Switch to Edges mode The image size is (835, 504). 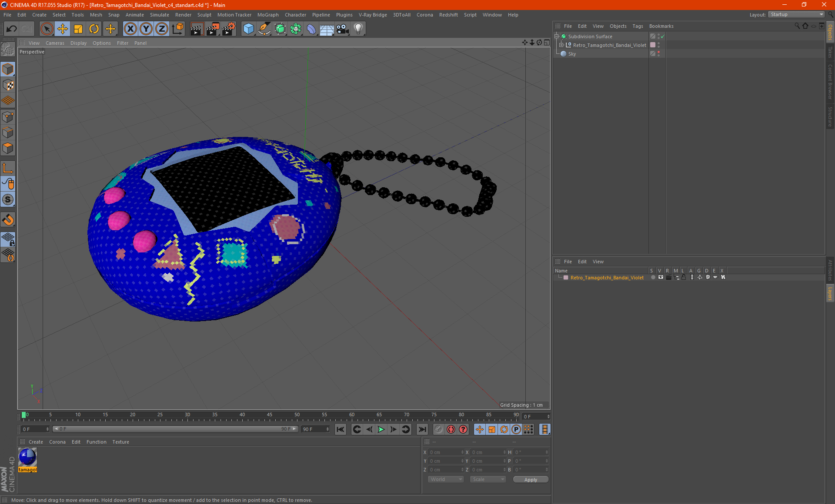coord(8,133)
